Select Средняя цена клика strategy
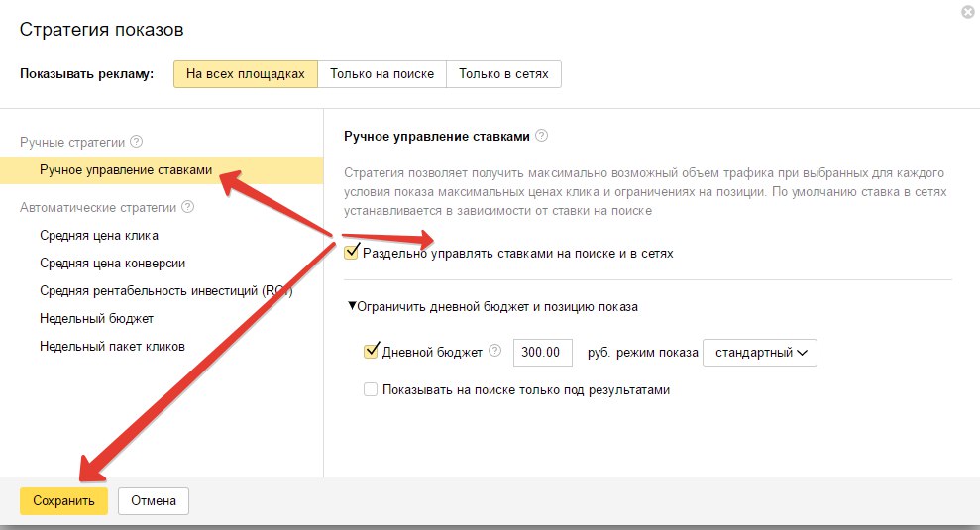980x530 pixels. [99, 235]
